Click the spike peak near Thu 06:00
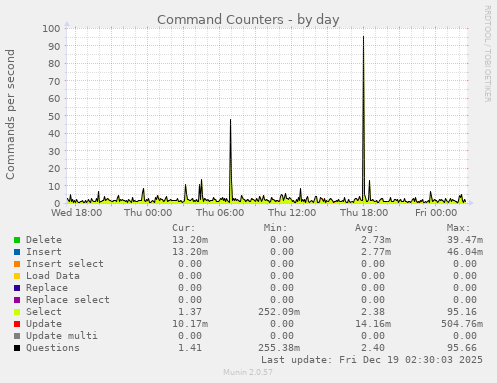 tap(230, 120)
